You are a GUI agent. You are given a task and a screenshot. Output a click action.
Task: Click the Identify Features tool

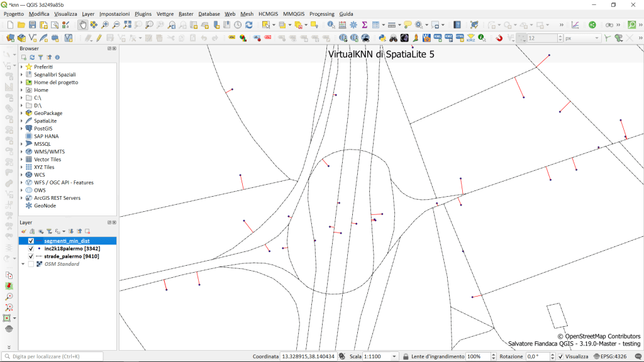331,25
